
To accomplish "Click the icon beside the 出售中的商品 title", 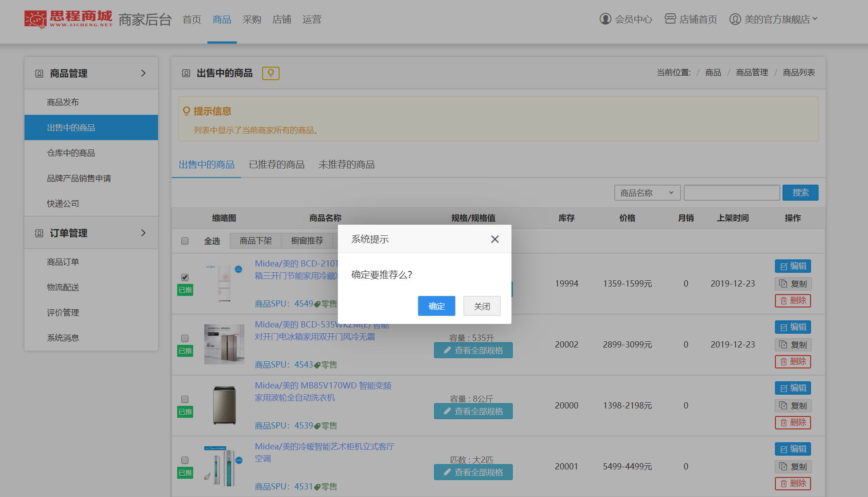I will 186,73.
